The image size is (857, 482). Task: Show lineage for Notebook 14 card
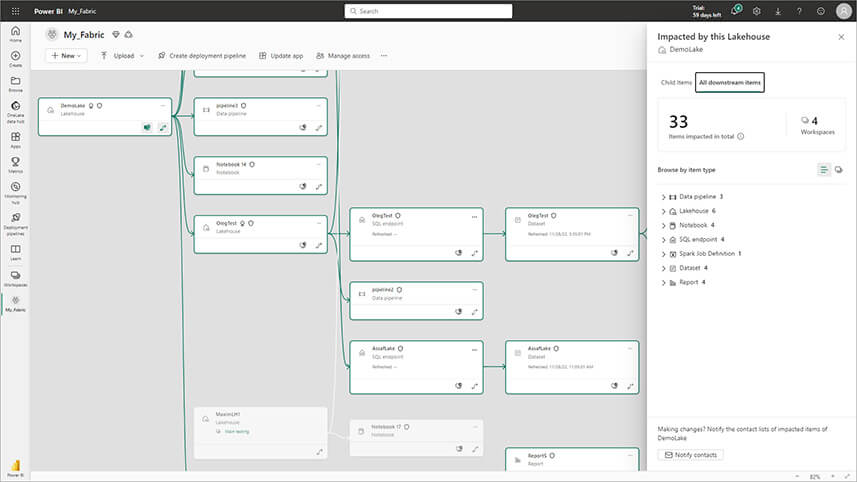319,186
